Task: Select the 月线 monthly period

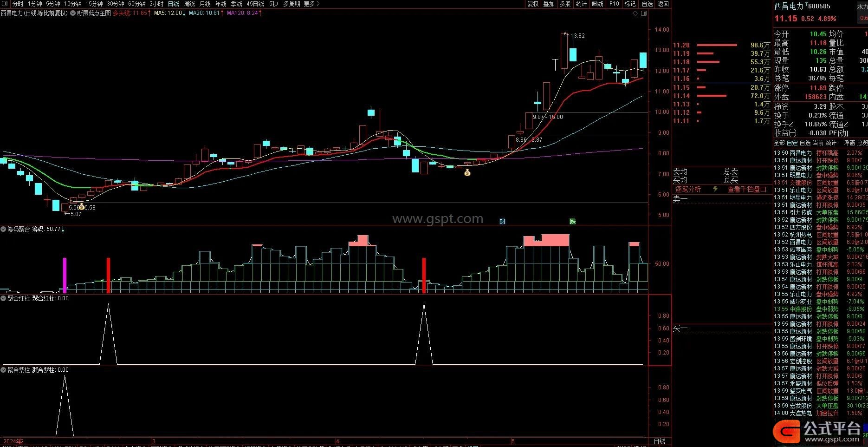Action: pos(205,4)
